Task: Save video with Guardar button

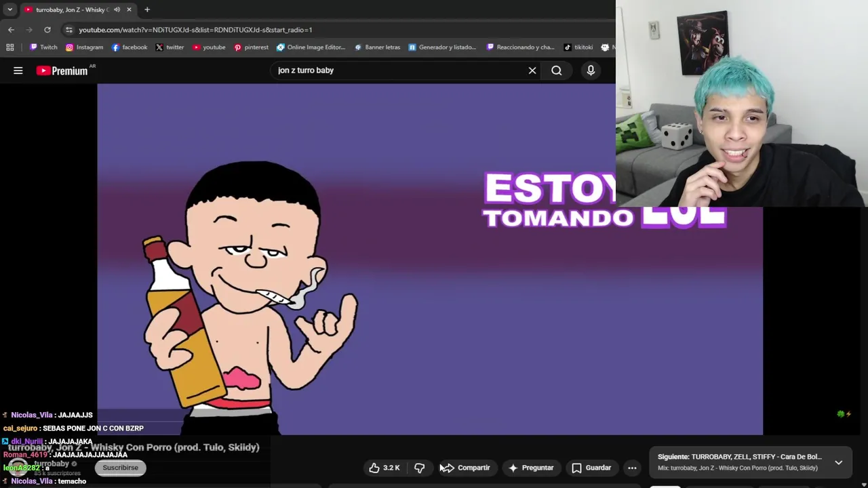Action: 591,468
